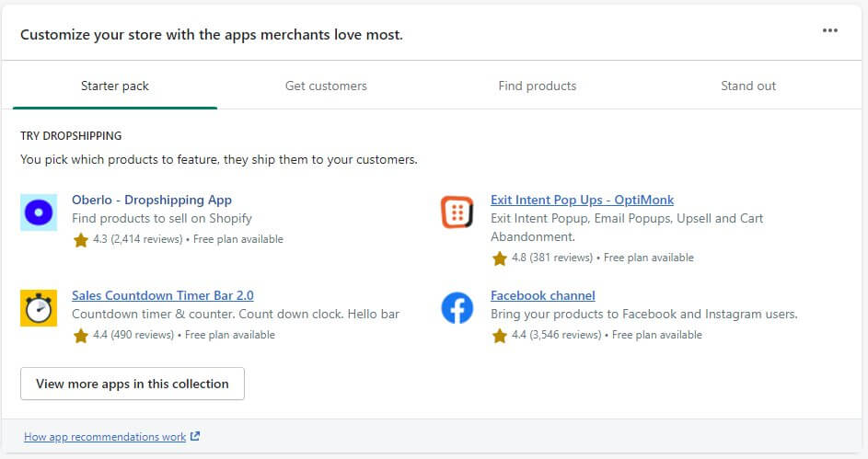Viewport: 868px width, 459px height.
Task: Switch to the Starter pack tab
Action: click(x=115, y=86)
